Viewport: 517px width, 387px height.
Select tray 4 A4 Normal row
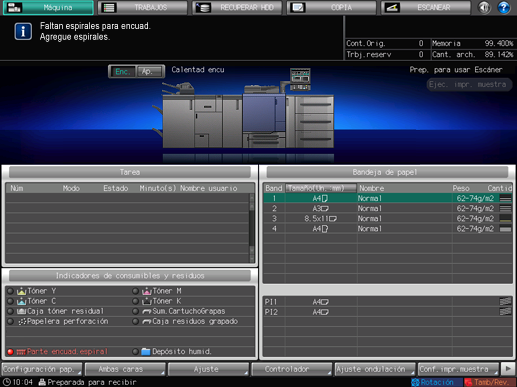coord(388,229)
